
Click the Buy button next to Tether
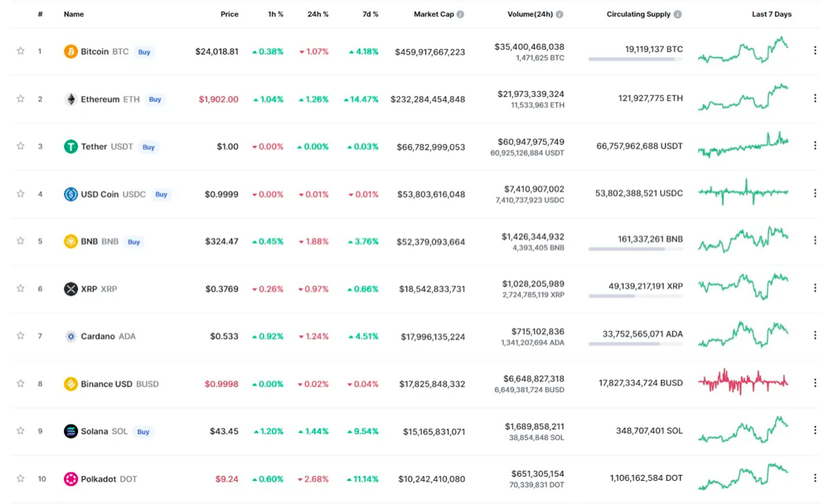pyautogui.click(x=148, y=147)
